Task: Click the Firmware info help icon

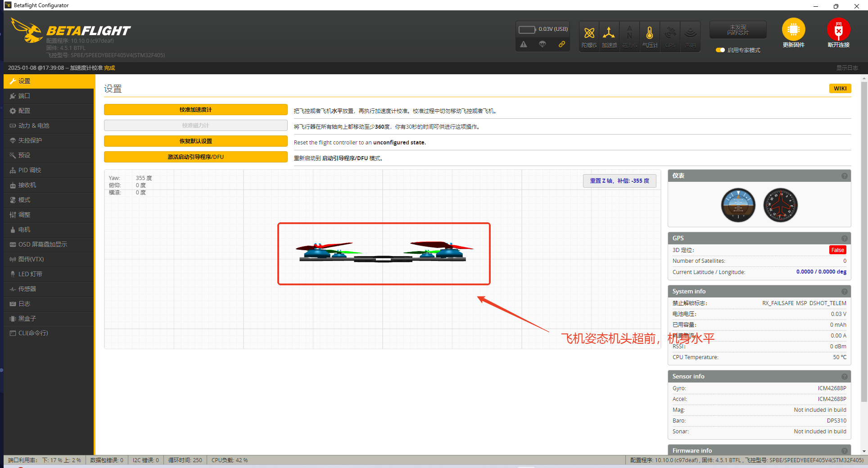Action: click(845, 451)
